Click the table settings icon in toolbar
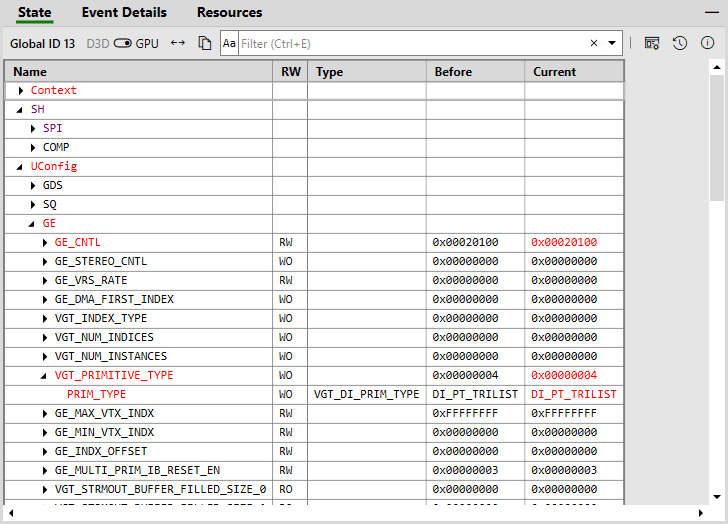The height and width of the screenshot is (524, 728). pyautogui.click(x=652, y=43)
